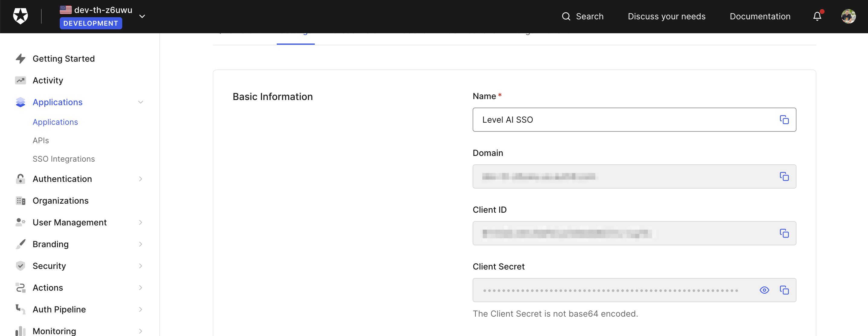This screenshot has width=868, height=336.
Task: Copy the Client Secret value
Action: click(784, 290)
